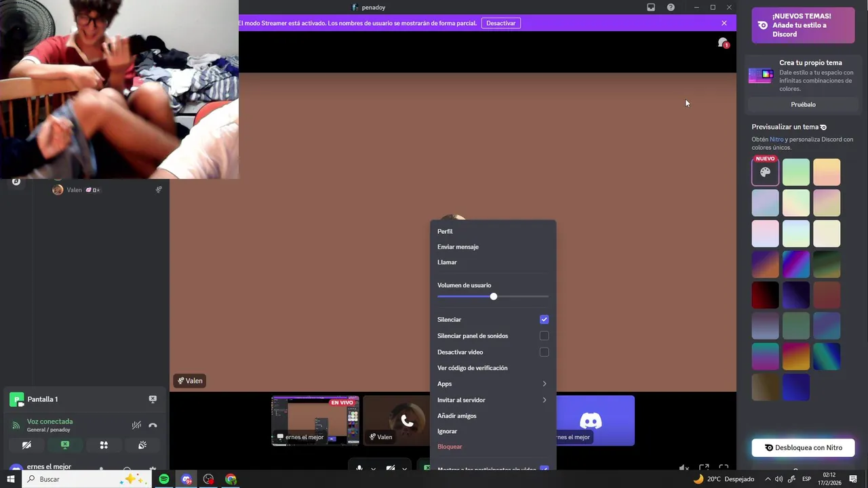Uncheck the Silenciar checkbox
Screen dimensions: 868x488
coord(544,320)
